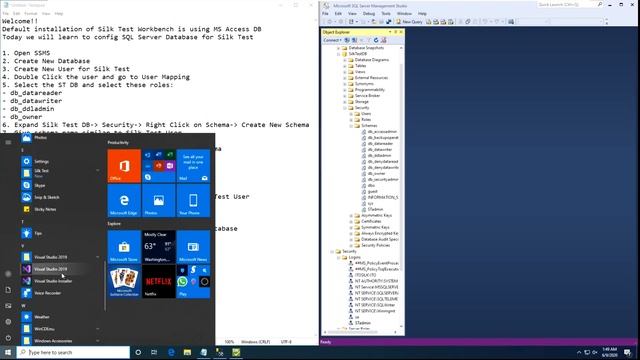Screen dimensions: 640x360
Task: Expand Views node in Object Explorer
Action: 345,72
